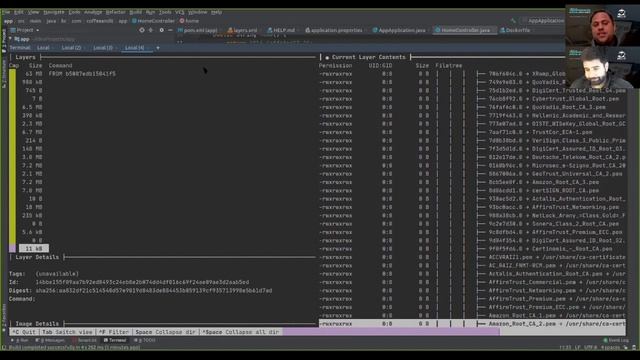640x360 pixels.
Task: Switch to Dockerfile editor tab
Action: coord(515,30)
